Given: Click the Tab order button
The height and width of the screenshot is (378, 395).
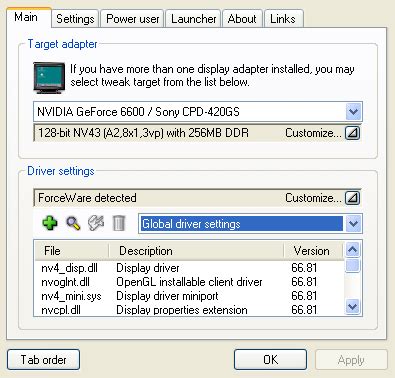Looking at the screenshot, I should pos(43,360).
